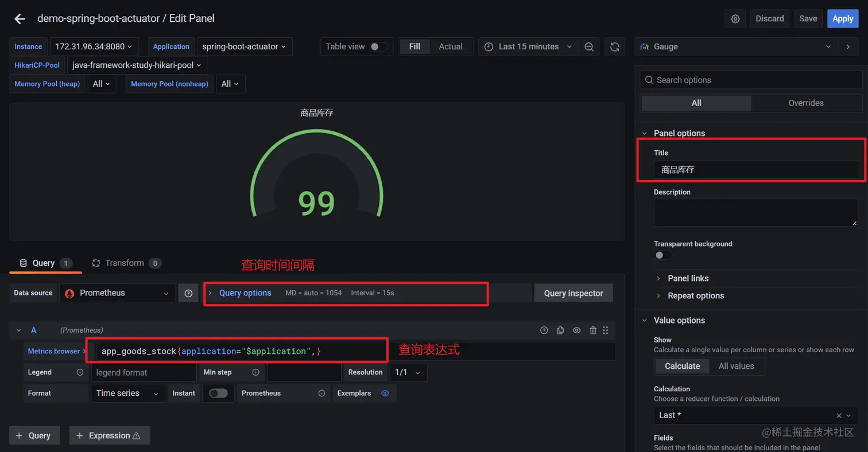Add a new Query
868x452 pixels.
(33, 435)
